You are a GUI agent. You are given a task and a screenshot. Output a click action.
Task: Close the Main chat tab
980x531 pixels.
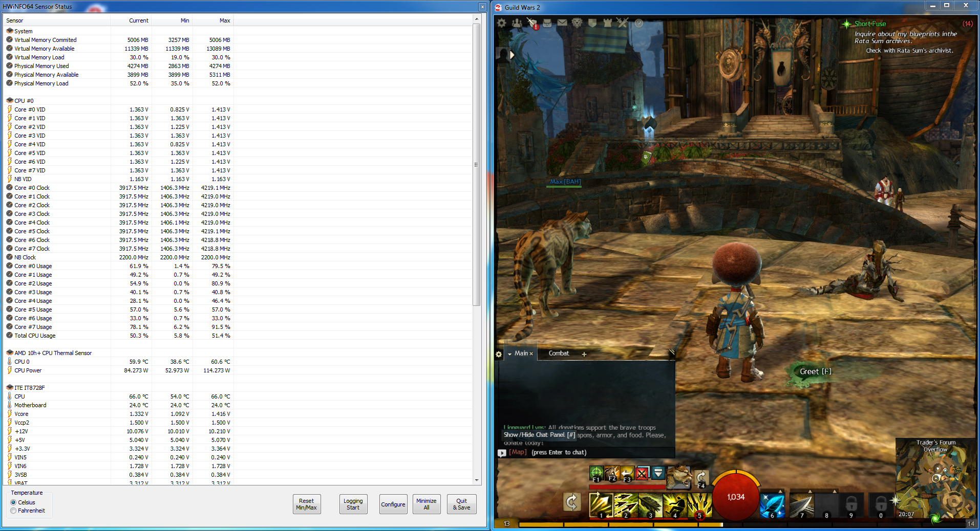531,354
